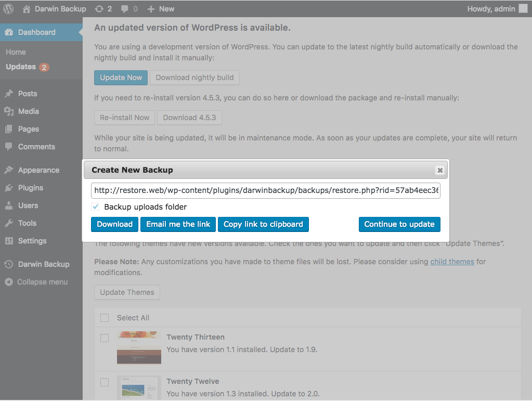Click the Collapse menu arrow icon

[x=9, y=282]
